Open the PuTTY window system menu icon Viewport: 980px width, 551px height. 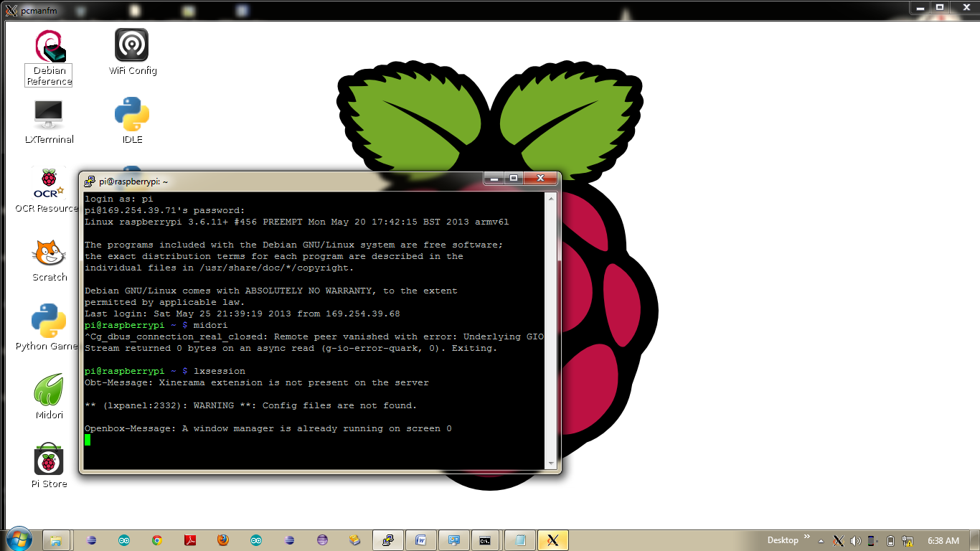(x=90, y=182)
